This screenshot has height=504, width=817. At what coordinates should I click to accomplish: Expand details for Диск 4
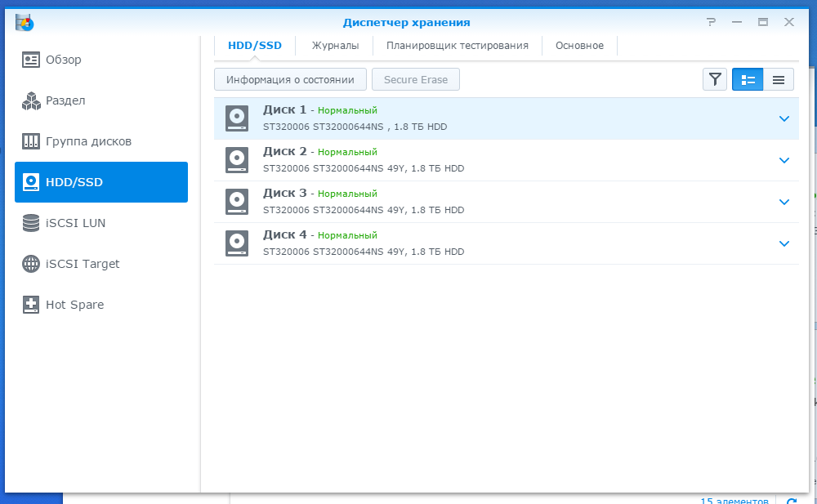784,244
